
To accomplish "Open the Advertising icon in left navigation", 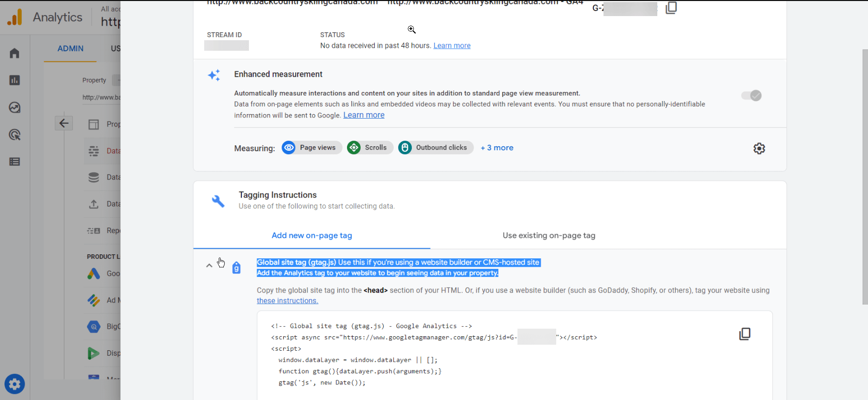I will [x=15, y=135].
